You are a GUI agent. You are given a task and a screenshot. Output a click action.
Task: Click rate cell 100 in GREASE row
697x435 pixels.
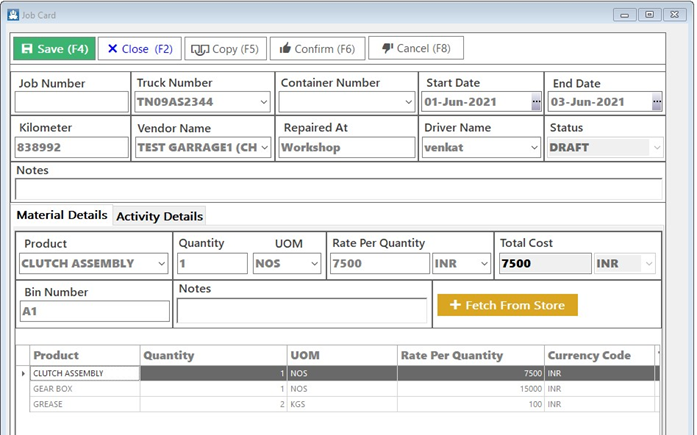click(471, 404)
